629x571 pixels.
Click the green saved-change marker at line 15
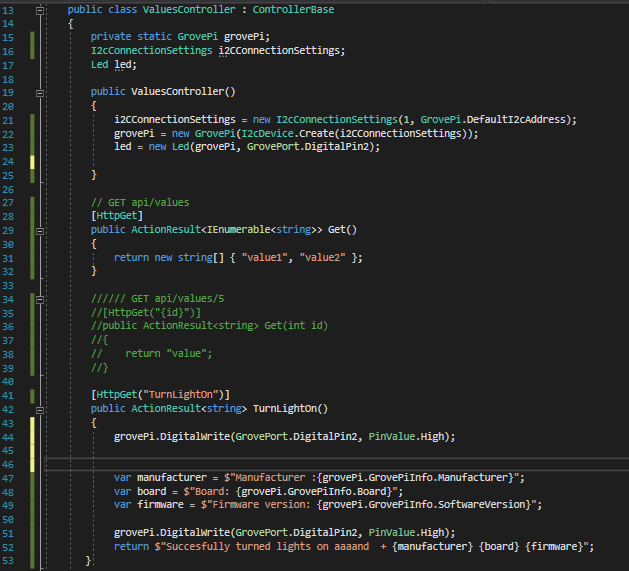(x=32, y=37)
